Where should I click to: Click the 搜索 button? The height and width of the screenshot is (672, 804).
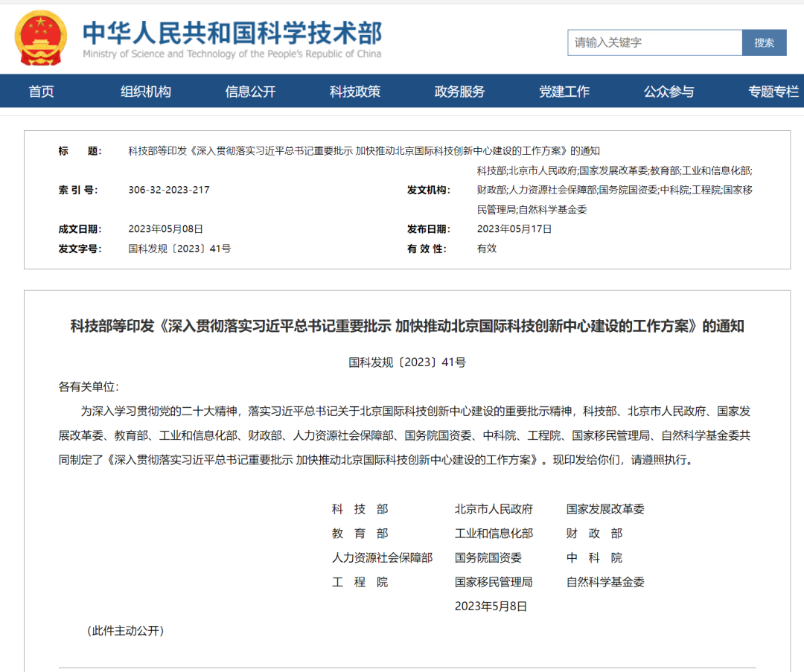(x=764, y=42)
